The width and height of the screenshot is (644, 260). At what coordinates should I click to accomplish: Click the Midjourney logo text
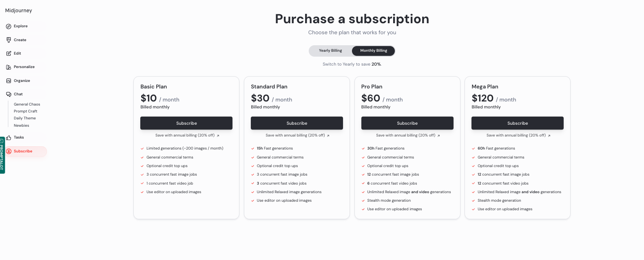click(x=18, y=11)
